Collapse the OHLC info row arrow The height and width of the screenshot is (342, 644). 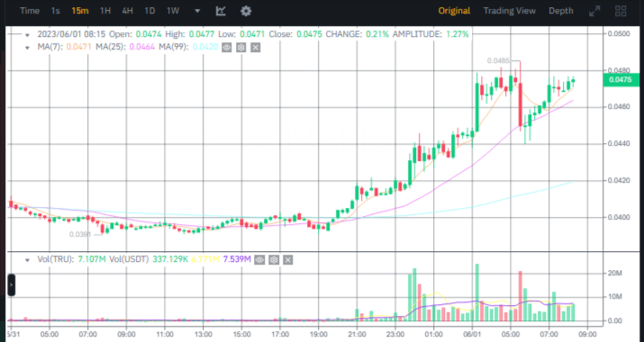27,35
